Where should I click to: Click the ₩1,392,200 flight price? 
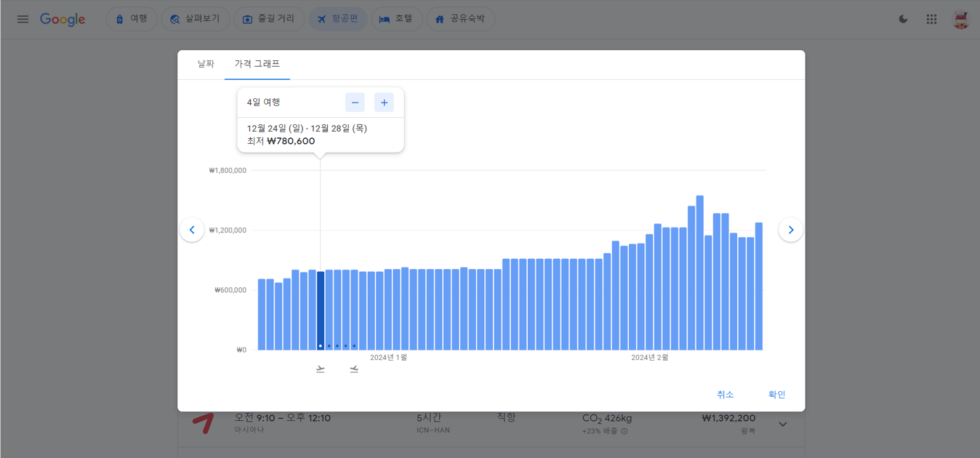(728, 419)
